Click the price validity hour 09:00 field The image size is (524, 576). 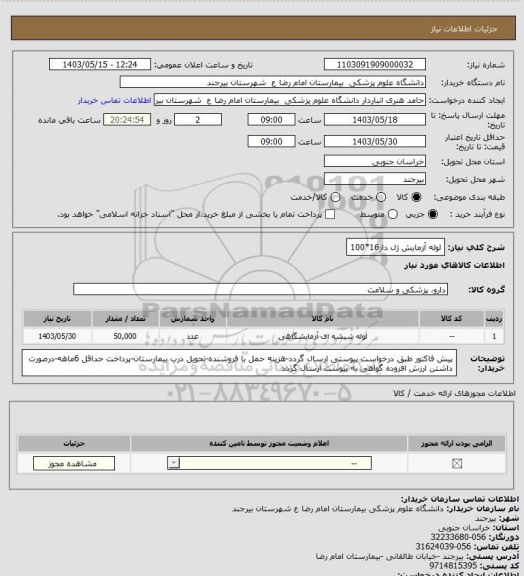point(272,141)
